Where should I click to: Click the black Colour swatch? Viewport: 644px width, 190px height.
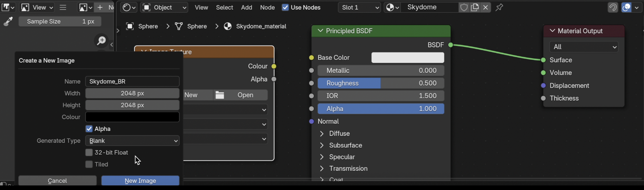[132, 117]
